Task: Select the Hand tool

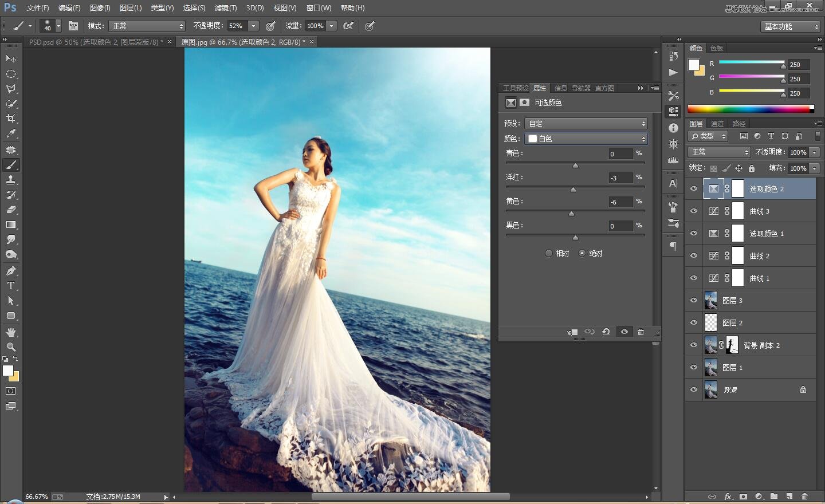Action: tap(11, 332)
